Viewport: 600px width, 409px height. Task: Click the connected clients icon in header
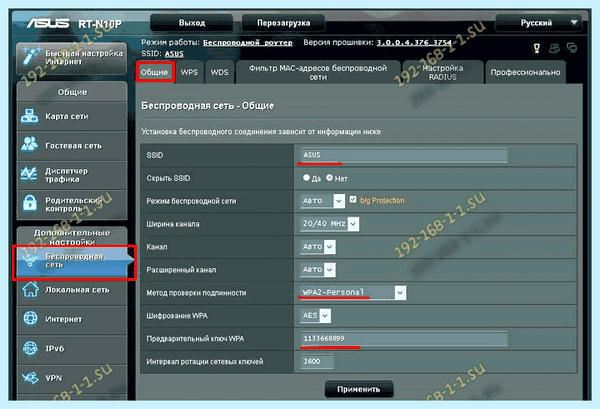coord(554,48)
